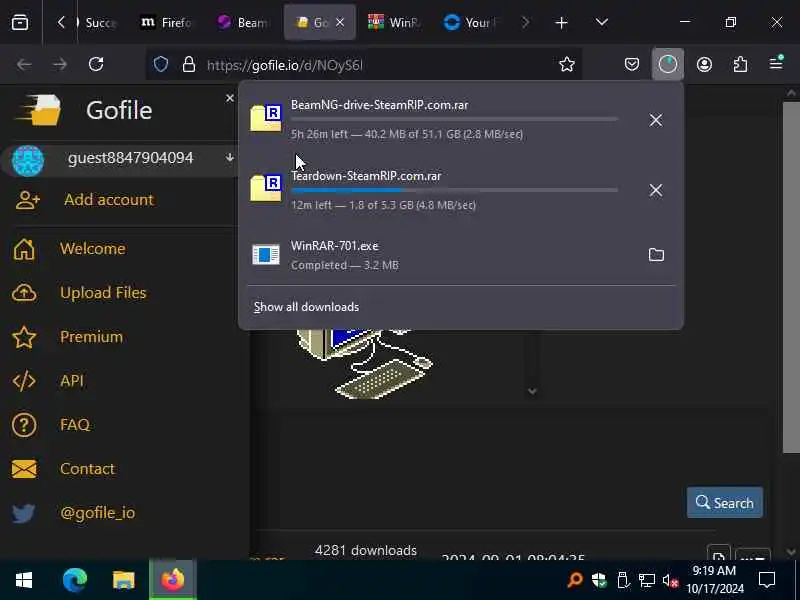
Task: Open the Firefox application menu
Action: tap(776, 63)
